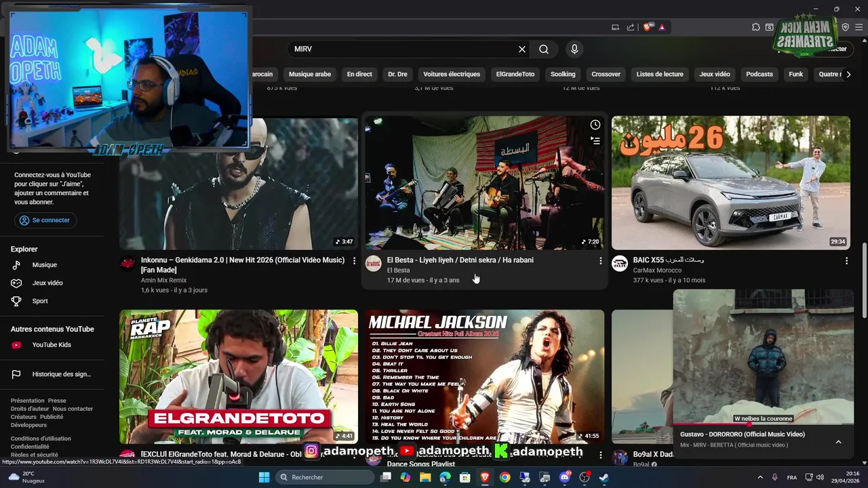Clear the MIRV search query with the X icon

(x=522, y=49)
